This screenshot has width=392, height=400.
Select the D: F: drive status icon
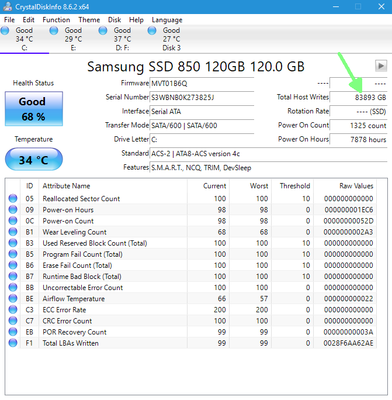click(x=103, y=31)
